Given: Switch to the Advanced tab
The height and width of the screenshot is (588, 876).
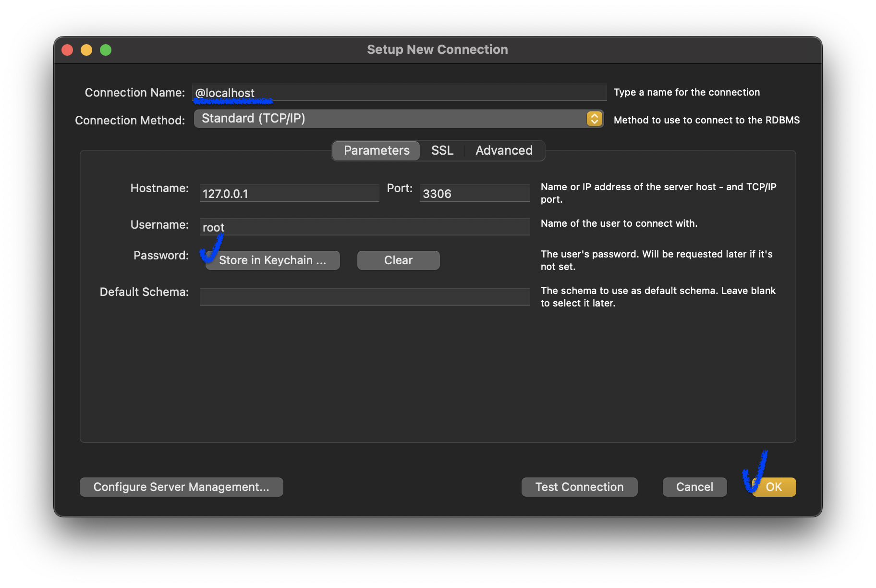Looking at the screenshot, I should point(504,150).
